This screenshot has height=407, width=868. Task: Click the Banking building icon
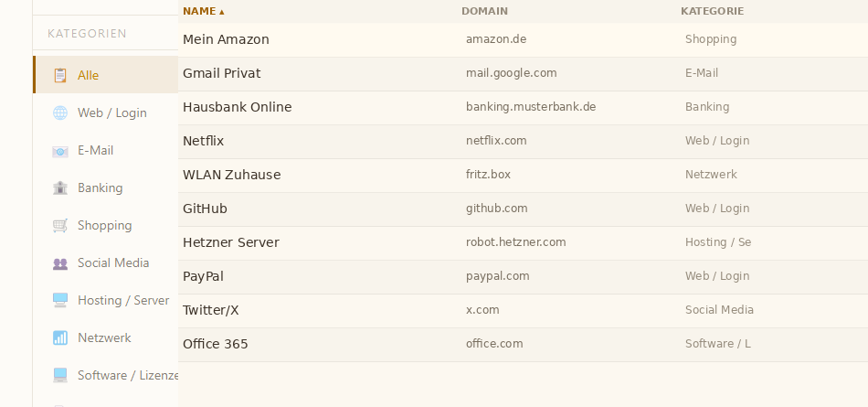pyautogui.click(x=60, y=187)
